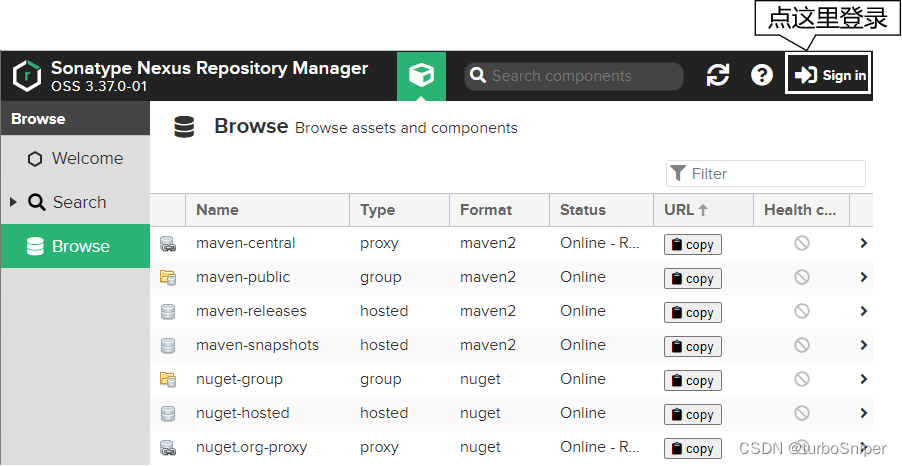The image size is (902, 466).
Task: Click maven-snapshots health check icon
Action: pyautogui.click(x=802, y=345)
